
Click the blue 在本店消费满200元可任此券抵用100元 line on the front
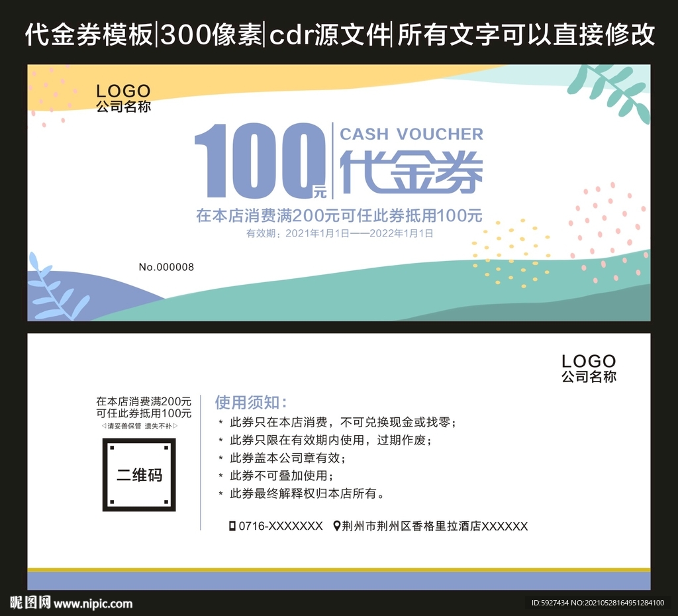tap(339, 215)
